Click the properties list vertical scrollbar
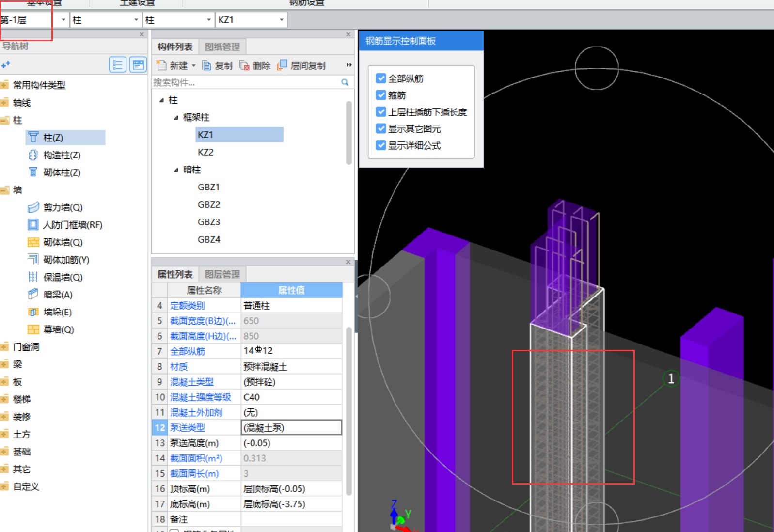The height and width of the screenshot is (532, 774). tap(348, 411)
